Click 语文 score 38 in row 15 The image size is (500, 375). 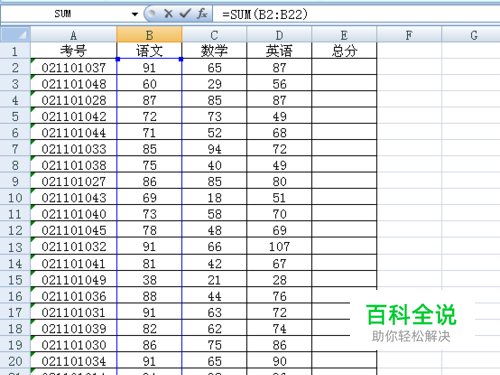tap(149, 280)
